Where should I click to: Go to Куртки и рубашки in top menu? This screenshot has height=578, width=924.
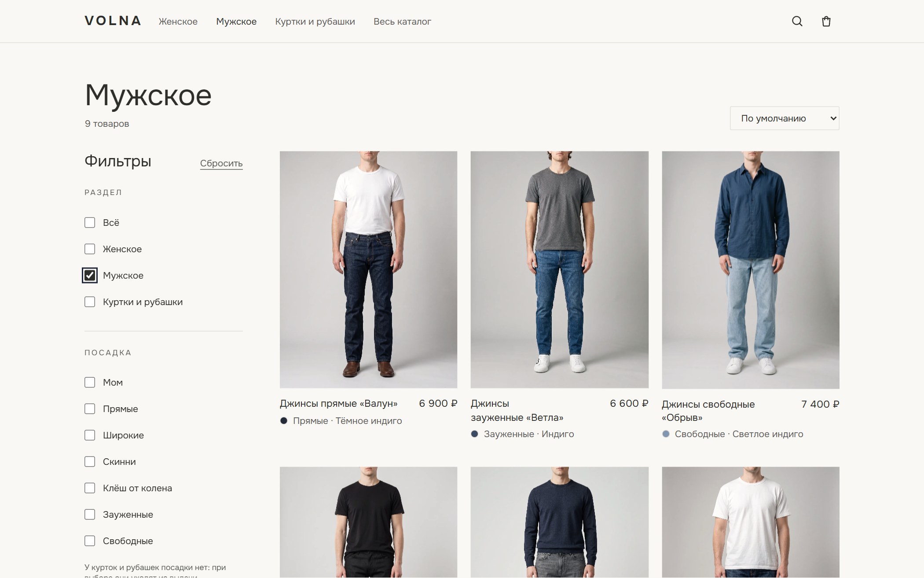315,22
